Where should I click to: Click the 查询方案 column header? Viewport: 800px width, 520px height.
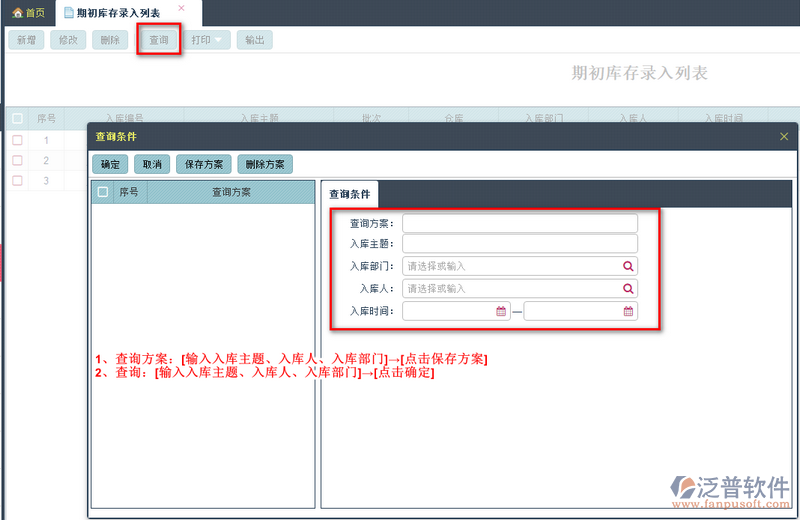231,192
